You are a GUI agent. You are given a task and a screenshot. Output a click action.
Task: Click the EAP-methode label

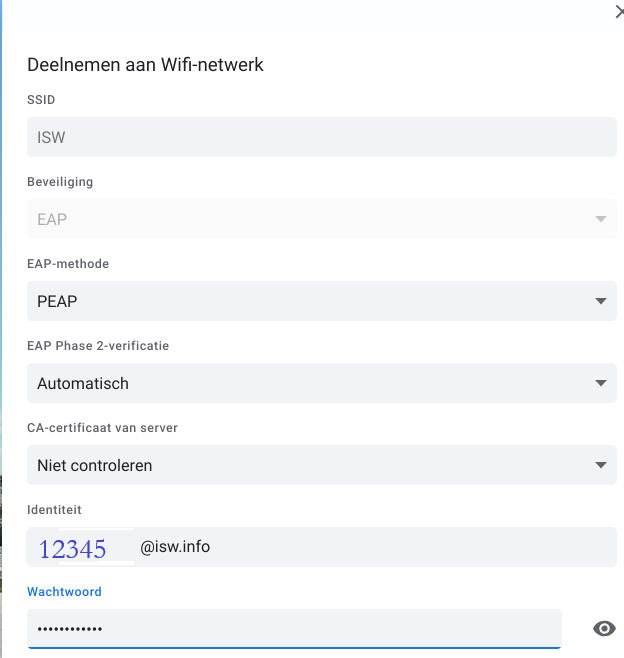68,264
